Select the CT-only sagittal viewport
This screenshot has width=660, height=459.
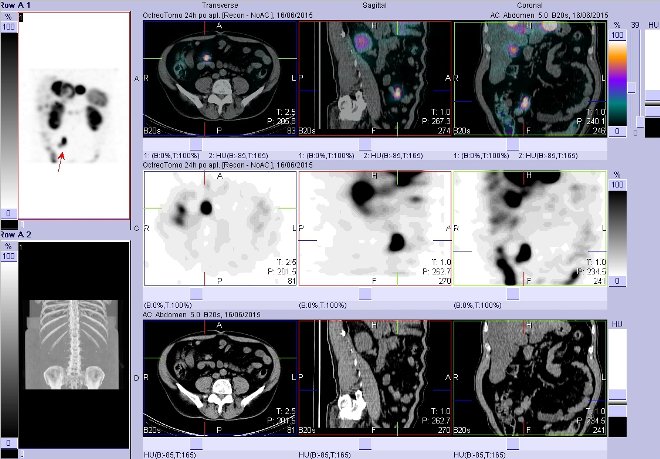point(375,380)
